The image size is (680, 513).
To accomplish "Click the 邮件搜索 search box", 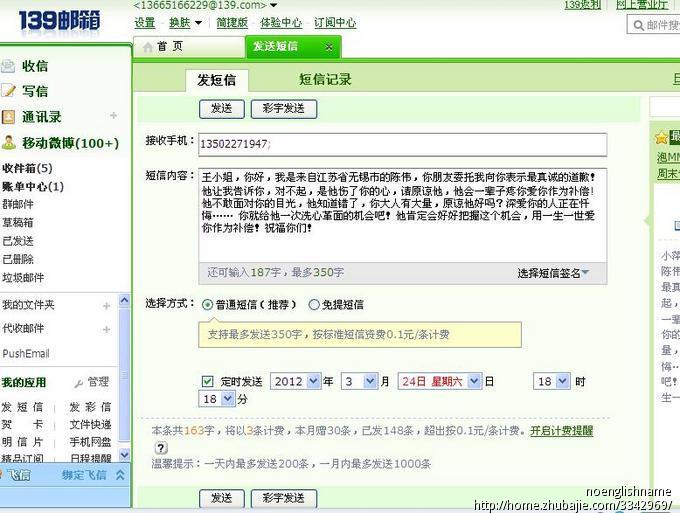I will (654, 25).
